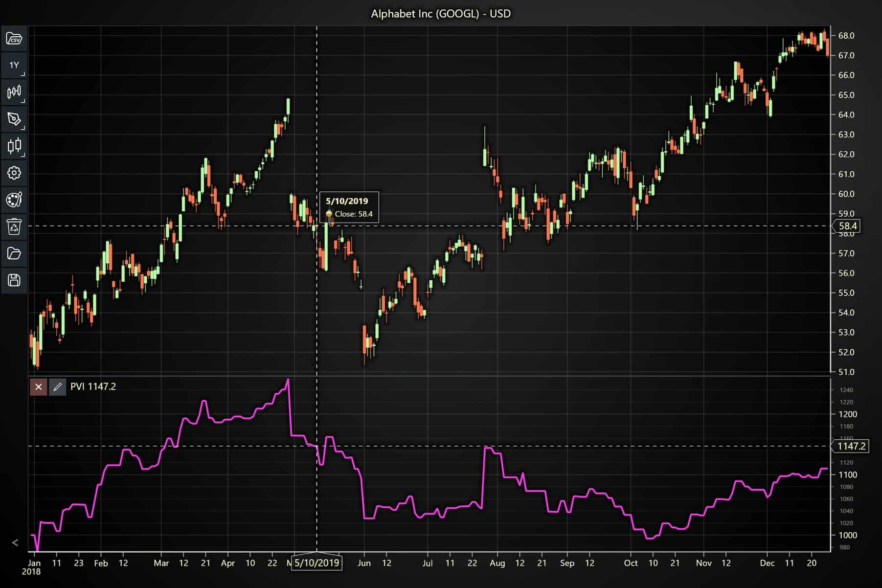
Task: Expand the 1Y time range selector
Action: point(14,65)
